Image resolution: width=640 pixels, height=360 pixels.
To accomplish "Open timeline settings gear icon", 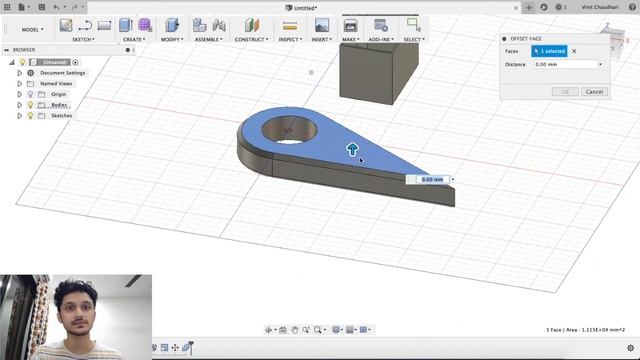I will pyautogui.click(x=631, y=348).
